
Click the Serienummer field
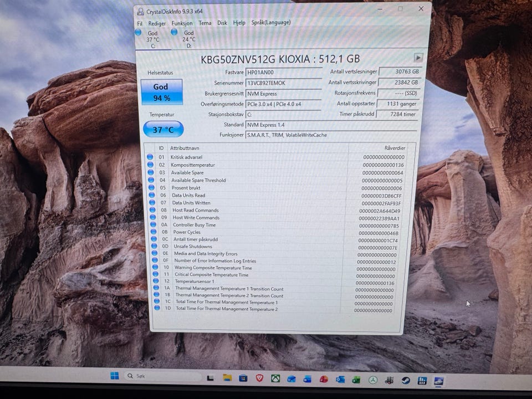coord(284,83)
